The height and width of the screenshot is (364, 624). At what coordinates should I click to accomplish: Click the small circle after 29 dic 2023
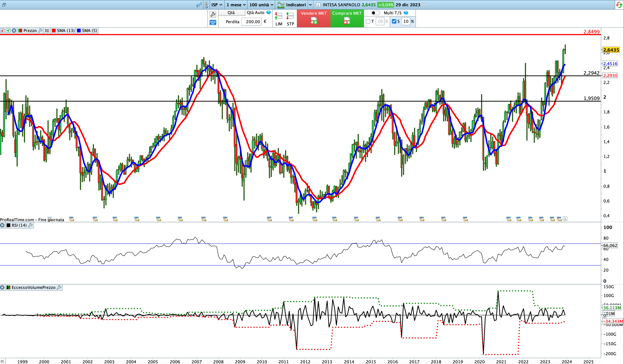pyautogui.click(x=424, y=5)
